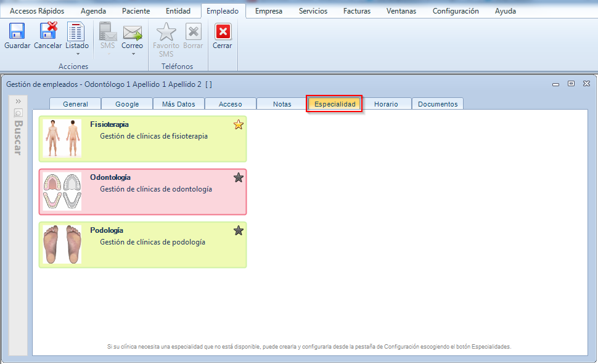Toggle the Odontología favorite star

point(239,178)
